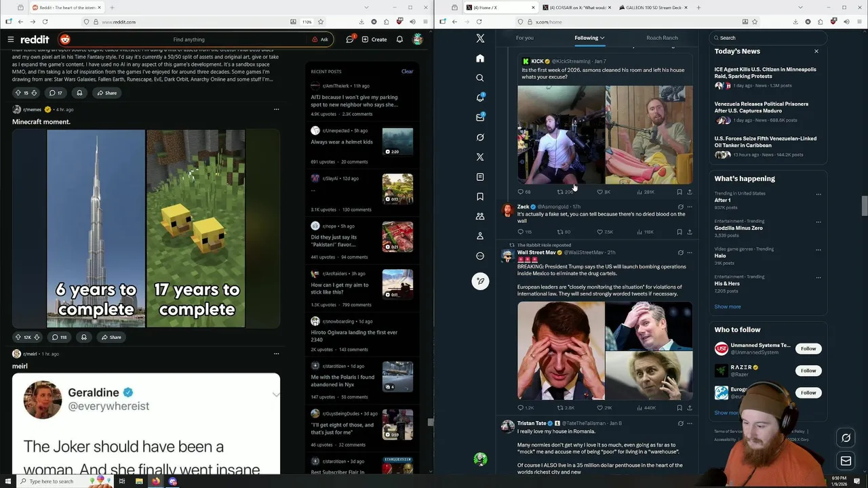
Task: Follow Unmanned Systems Te... account
Action: coord(808,348)
